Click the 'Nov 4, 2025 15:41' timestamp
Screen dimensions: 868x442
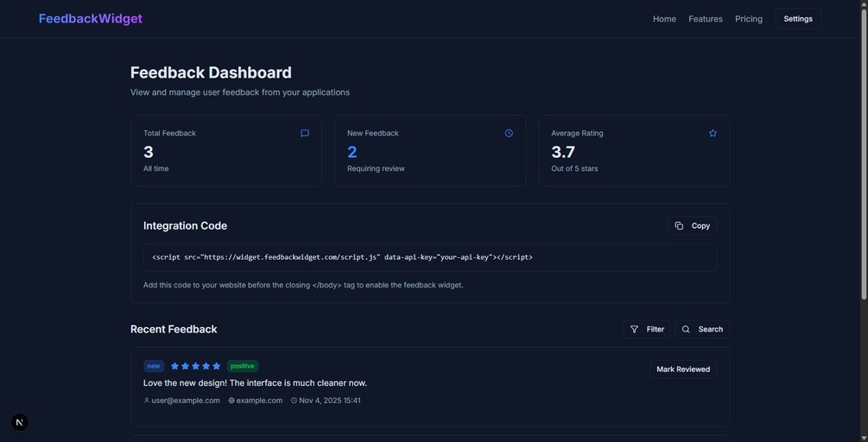(330, 401)
